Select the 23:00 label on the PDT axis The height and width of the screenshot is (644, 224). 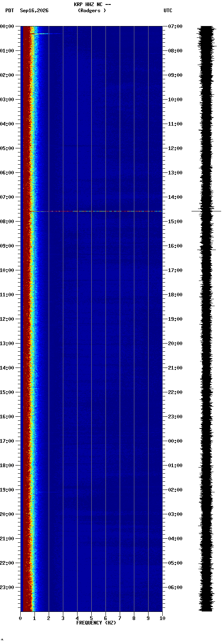coord(7,587)
